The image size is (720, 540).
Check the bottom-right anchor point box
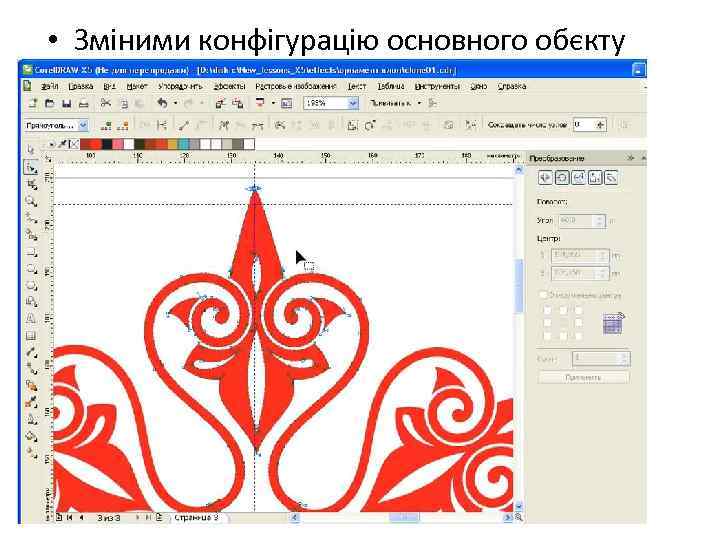pyautogui.click(x=578, y=336)
